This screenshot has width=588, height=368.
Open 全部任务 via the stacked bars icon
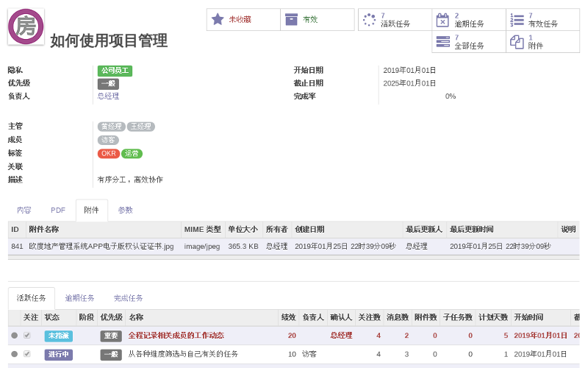point(442,41)
